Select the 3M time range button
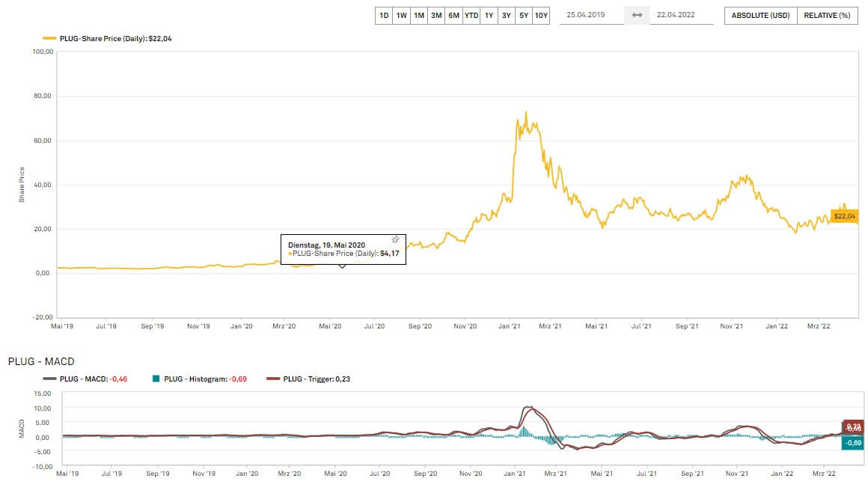Viewport: 868px width, 499px height. [x=436, y=16]
